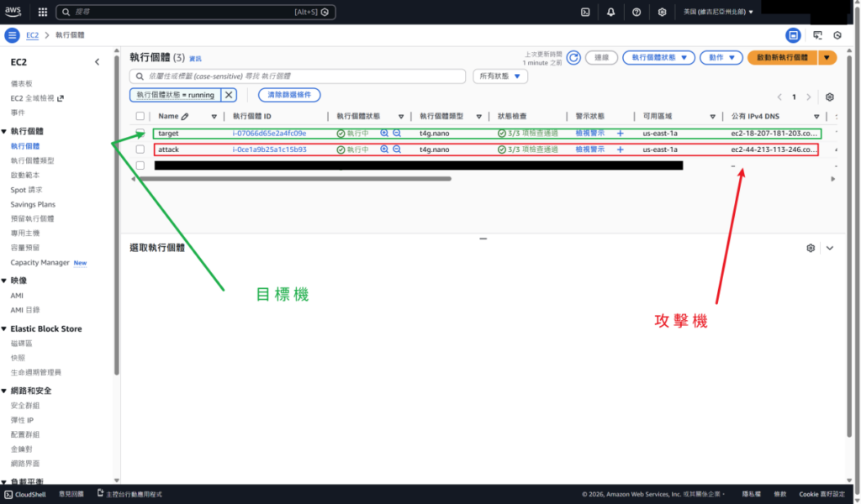Open the region selector dropdown
861x504 pixels.
[x=719, y=12]
